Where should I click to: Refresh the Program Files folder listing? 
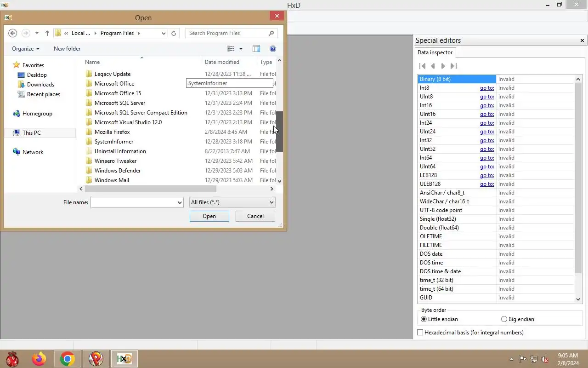click(x=174, y=33)
